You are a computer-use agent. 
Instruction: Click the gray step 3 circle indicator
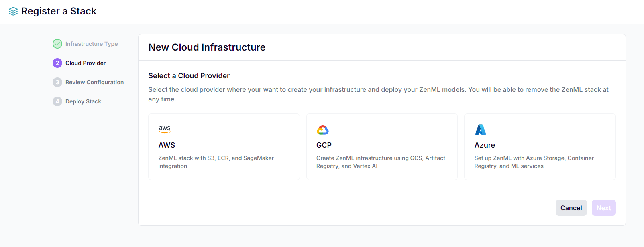point(57,82)
